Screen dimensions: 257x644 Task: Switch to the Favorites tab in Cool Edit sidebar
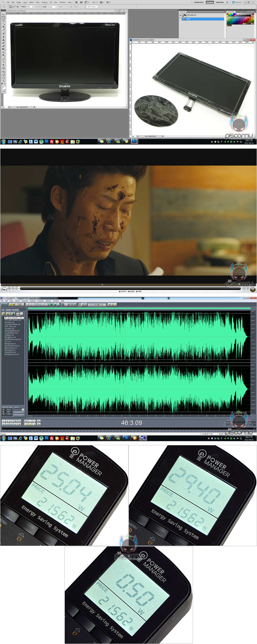[x=15, y=310]
